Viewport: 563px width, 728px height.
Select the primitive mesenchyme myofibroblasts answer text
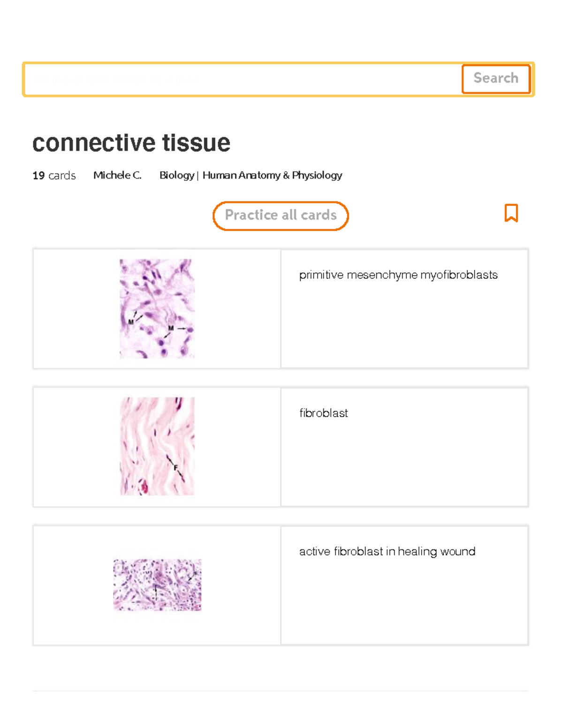click(399, 275)
